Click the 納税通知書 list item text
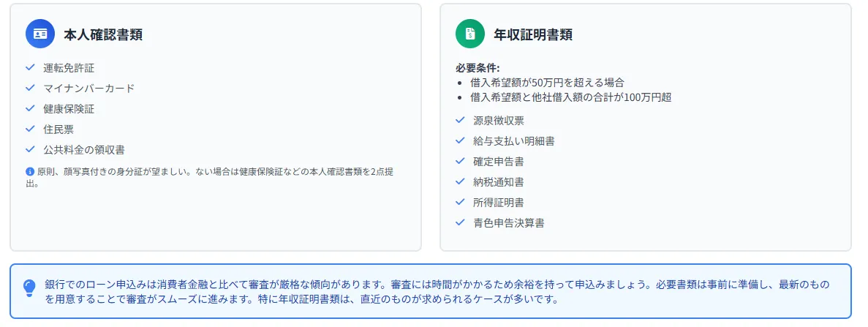 (x=499, y=182)
